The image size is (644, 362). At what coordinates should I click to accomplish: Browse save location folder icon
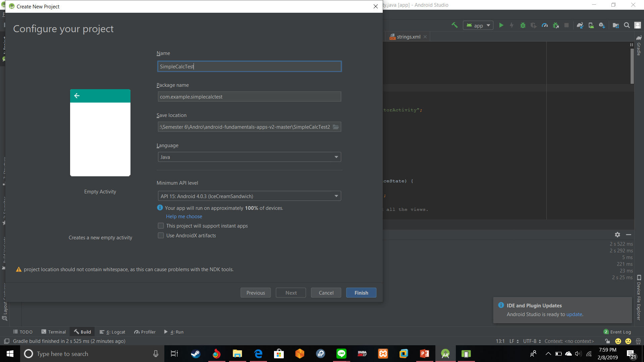(x=336, y=127)
